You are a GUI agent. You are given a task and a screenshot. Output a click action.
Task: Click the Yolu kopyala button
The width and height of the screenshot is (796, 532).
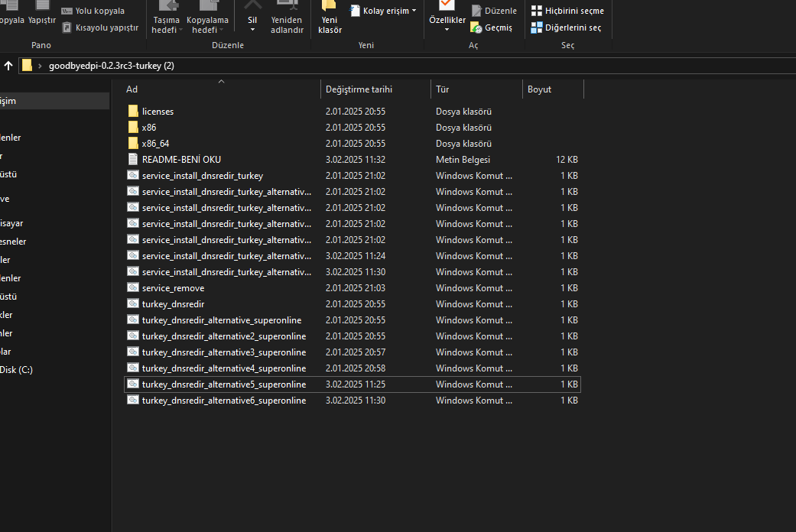93,11
